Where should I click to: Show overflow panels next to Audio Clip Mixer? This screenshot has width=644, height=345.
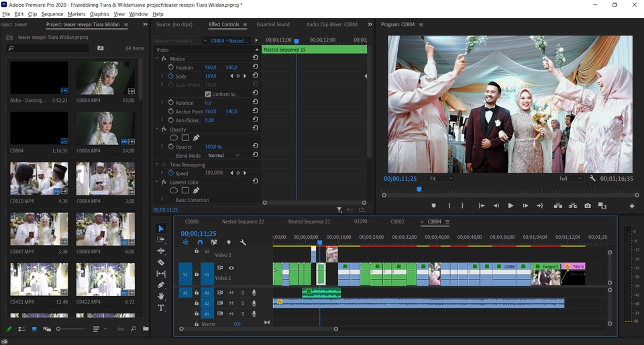coord(370,25)
